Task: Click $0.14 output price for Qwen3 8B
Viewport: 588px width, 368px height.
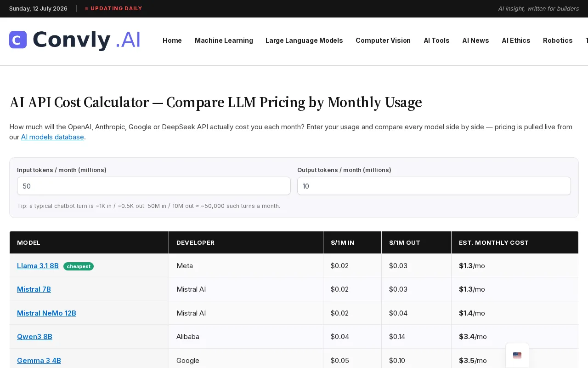Action: click(x=397, y=337)
